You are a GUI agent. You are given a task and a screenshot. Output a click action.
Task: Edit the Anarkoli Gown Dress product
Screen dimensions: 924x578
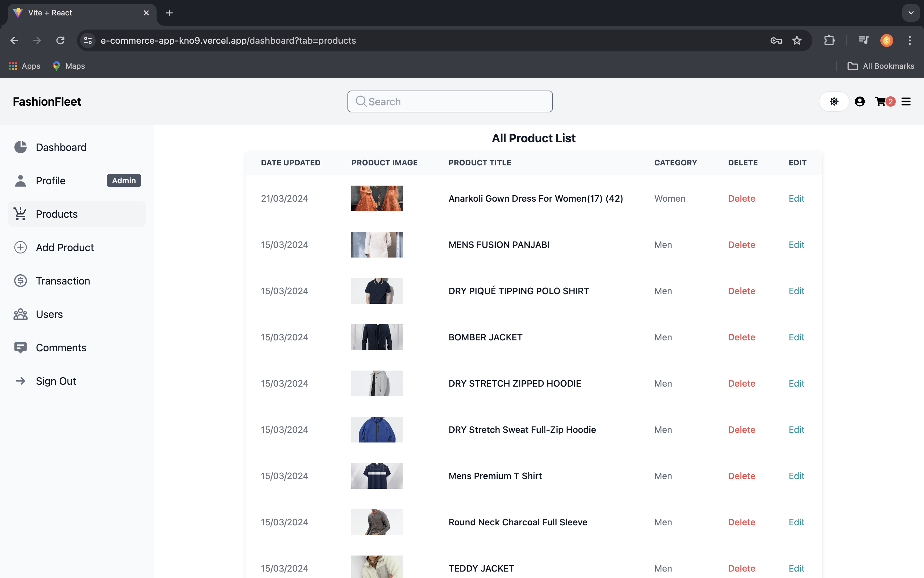click(797, 198)
